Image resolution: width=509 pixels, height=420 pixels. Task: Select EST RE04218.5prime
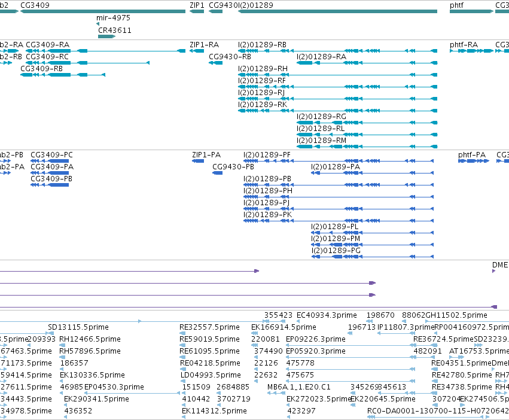click(x=210, y=363)
